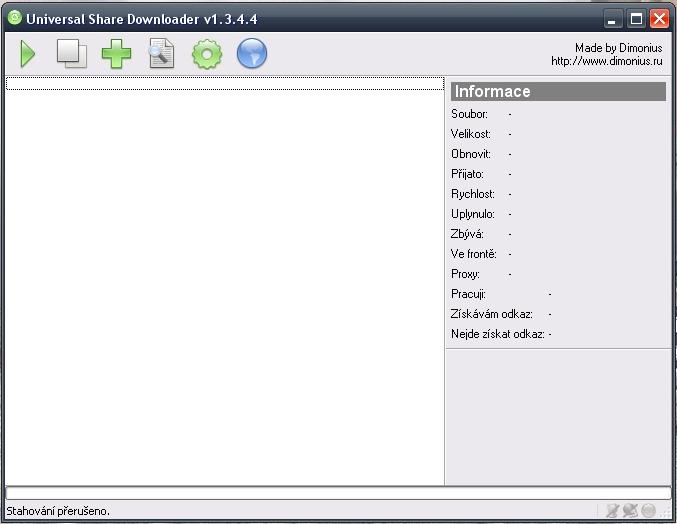This screenshot has width=677, height=524.
Task: Open settings with the green gear icon
Action: pos(207,54)
